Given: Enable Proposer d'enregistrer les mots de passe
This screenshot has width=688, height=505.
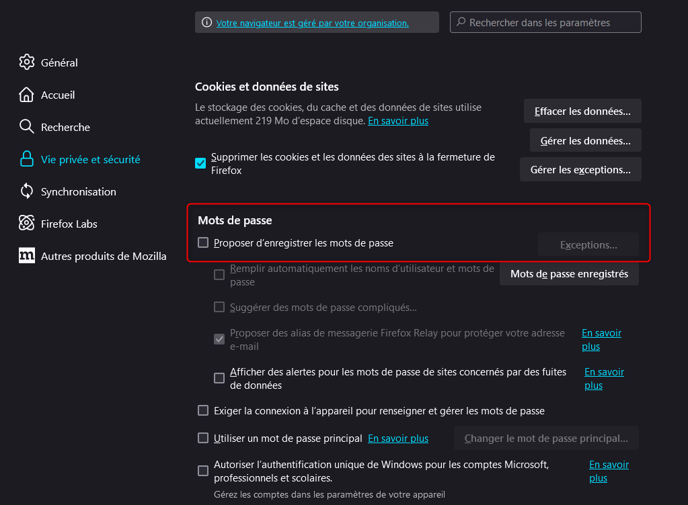Looking at the screenshot, I should coord(203,243).
